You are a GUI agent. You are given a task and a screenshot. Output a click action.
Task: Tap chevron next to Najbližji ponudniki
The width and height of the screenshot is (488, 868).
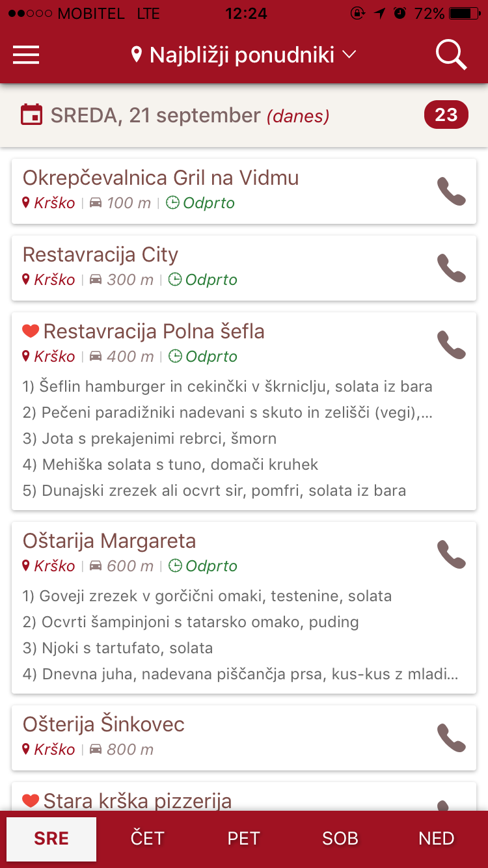click(x=349, y=55)
